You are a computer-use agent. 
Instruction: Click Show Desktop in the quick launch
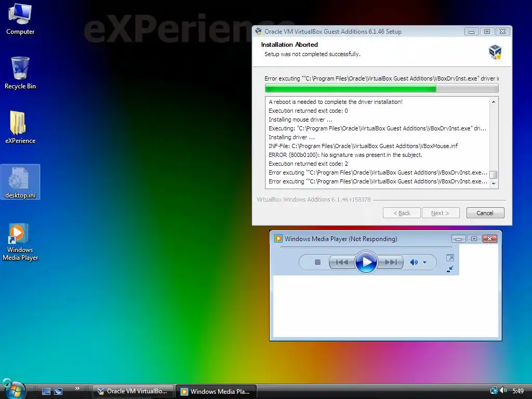46,392
